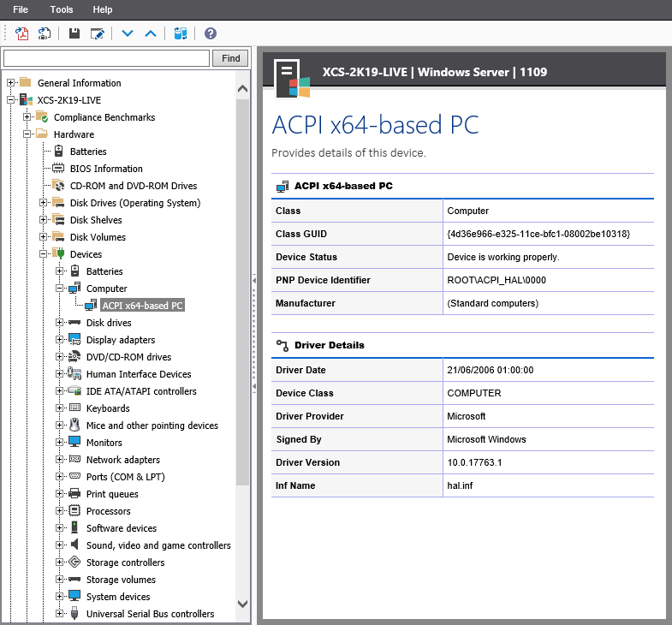The height and width of the screenshot is (625, 672).
Task: Select BIOS Information in the tree
Action: click(x=106, y=169)
